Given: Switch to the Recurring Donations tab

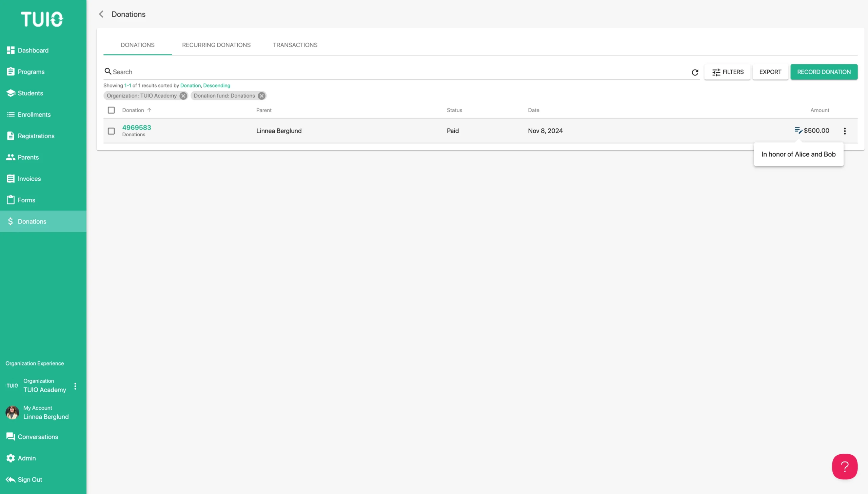Looking at the screenshot, I should coord(216,45).
